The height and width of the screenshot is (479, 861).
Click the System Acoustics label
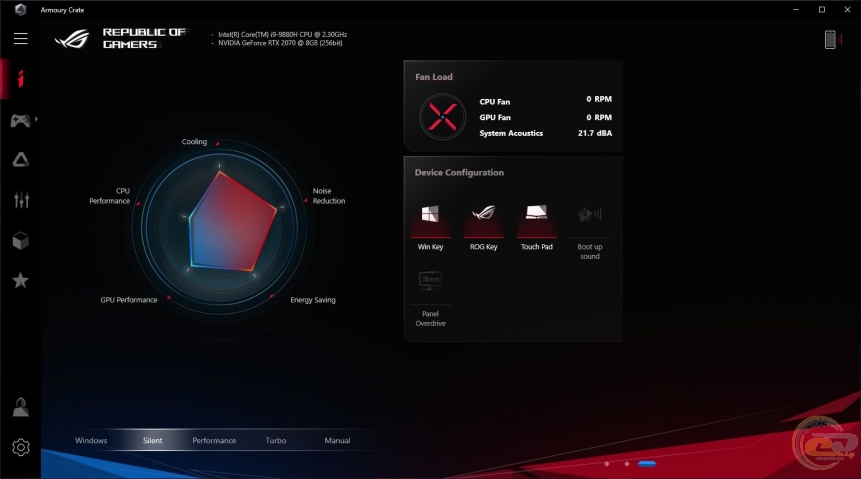point(511,133)
